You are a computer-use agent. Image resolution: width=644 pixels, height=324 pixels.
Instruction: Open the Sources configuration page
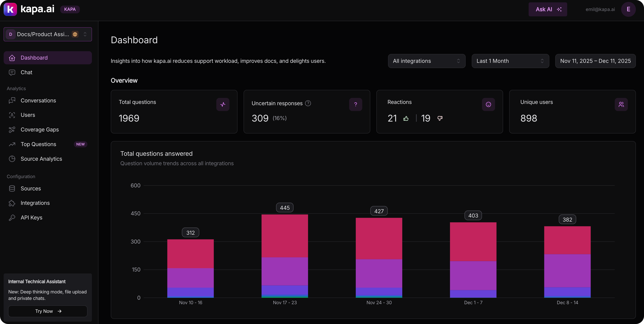(31, 188)
